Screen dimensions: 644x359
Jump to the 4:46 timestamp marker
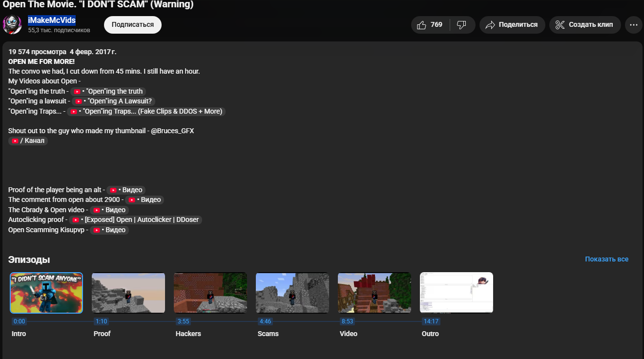click(x=265, y=321)
